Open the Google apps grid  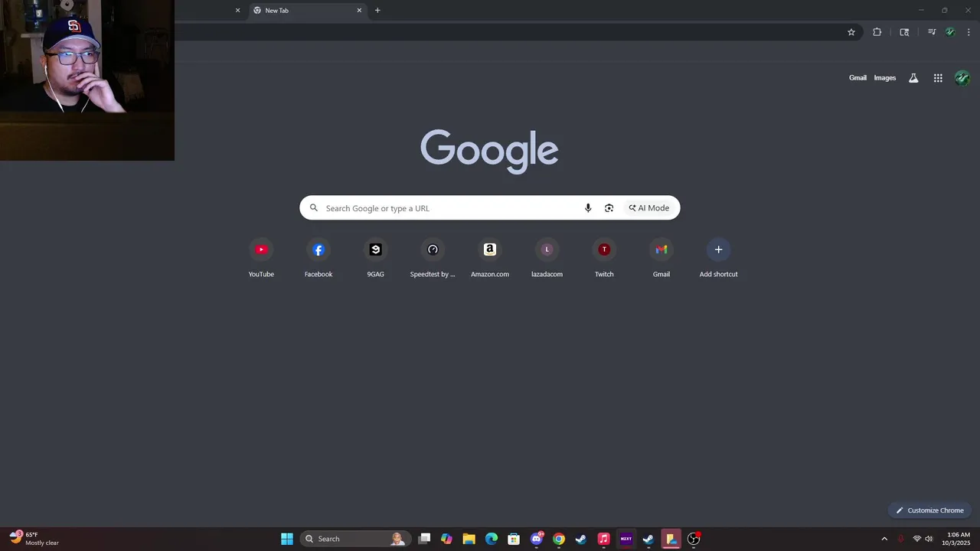pyautogui.click(x=938, y=78)
